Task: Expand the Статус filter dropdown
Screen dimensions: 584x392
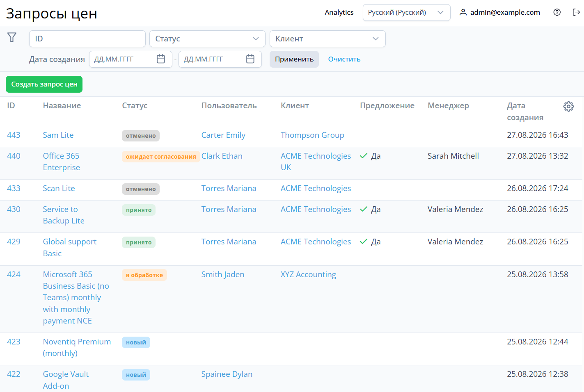Action: [207, 39]
